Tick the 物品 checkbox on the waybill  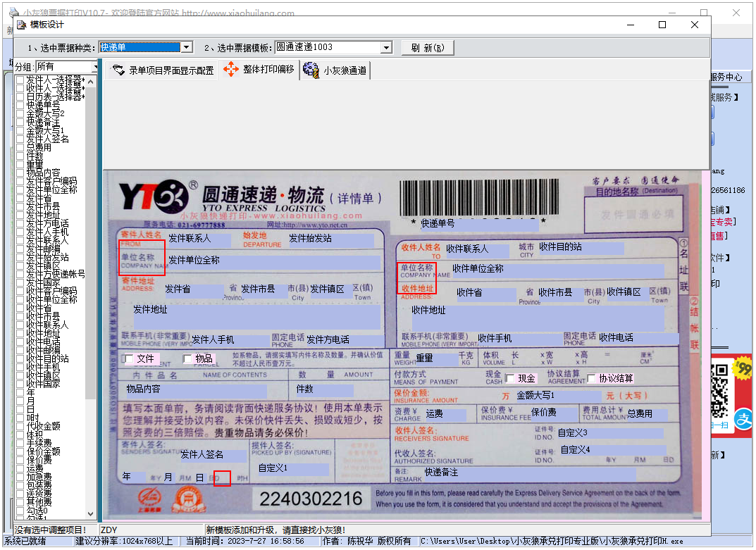[x=187, y=358]
